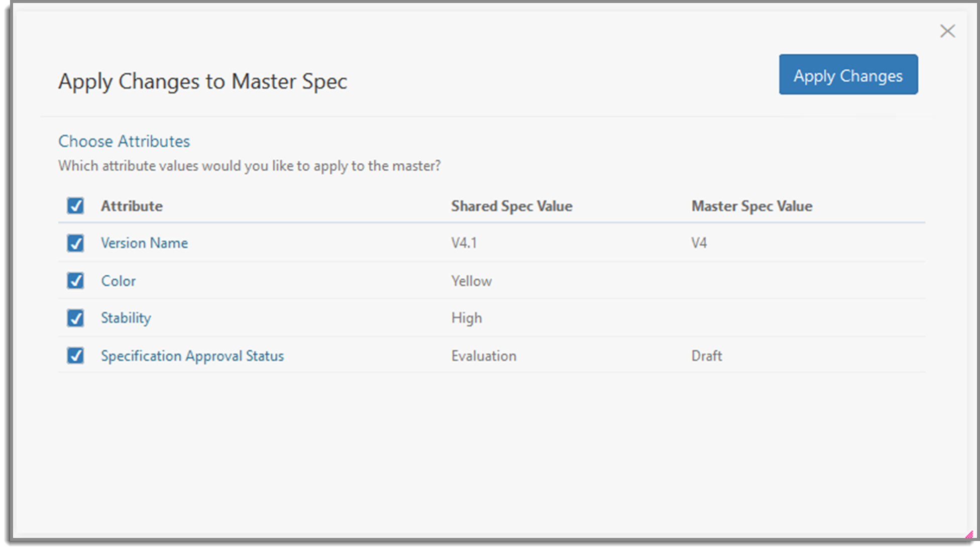Viewport: 980px width, 551px height.
Task: Uncheck the Color attribute checkbox
Action: point(75,281)
